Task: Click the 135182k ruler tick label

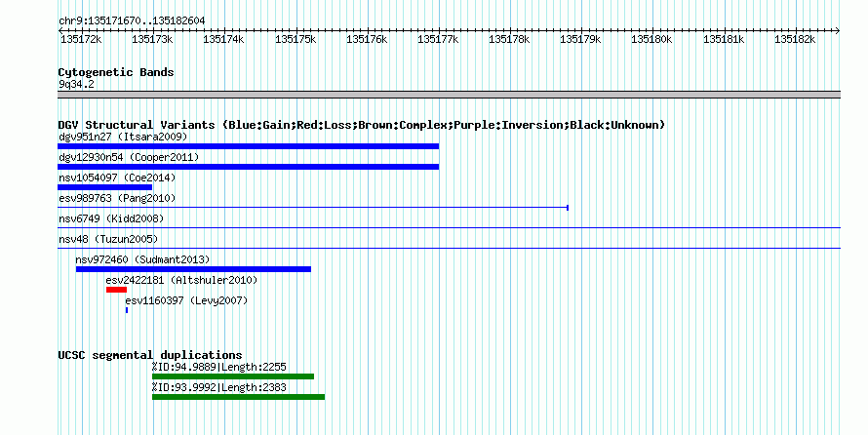Action: coord(795,39)
